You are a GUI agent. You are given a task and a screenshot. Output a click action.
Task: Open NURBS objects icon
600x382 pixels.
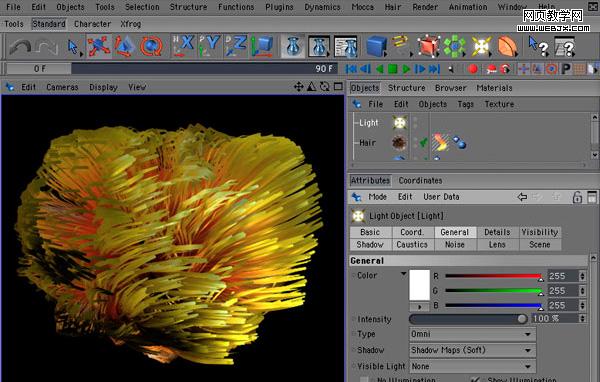pyautogui.click(x=428, y=46)
